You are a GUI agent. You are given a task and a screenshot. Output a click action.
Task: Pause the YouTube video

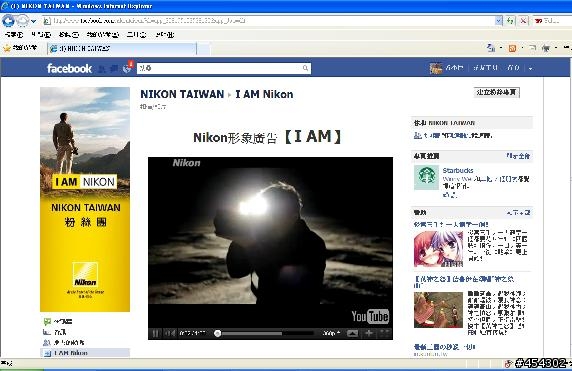[x=156, y=333]
